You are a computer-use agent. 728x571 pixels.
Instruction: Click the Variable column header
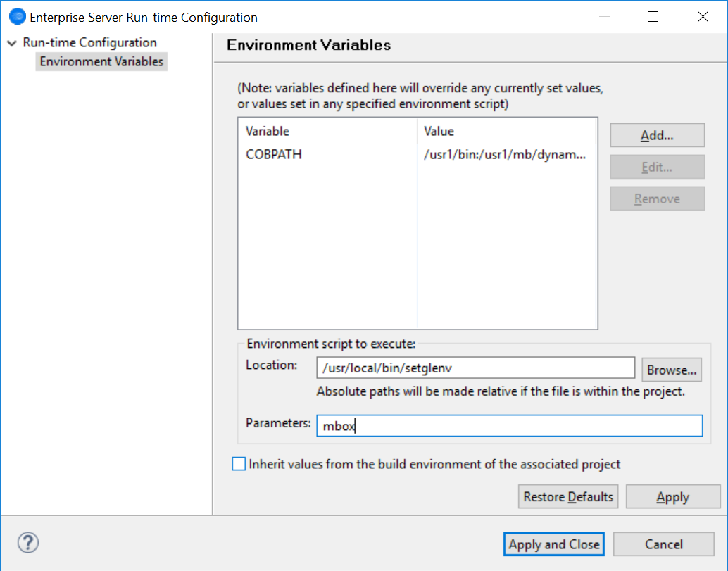pos(268,131)
